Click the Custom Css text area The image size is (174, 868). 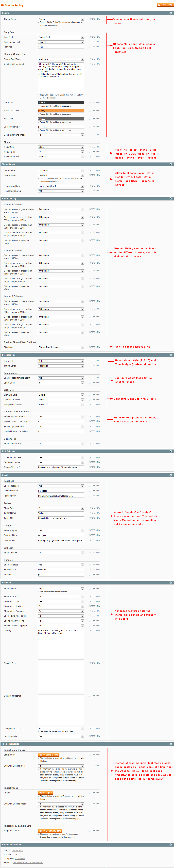61,677
